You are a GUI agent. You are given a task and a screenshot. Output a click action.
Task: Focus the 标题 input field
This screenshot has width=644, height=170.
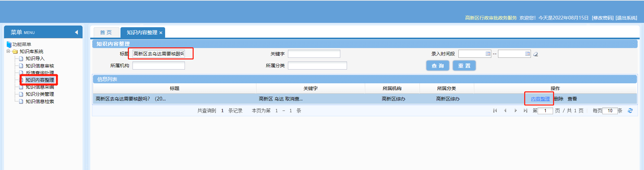pos(159,54)
